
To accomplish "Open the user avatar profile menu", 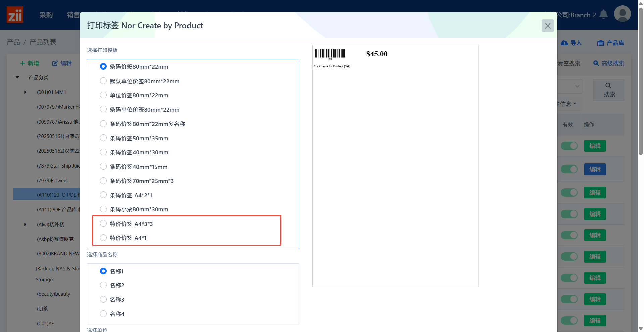I will pos(622,14).
